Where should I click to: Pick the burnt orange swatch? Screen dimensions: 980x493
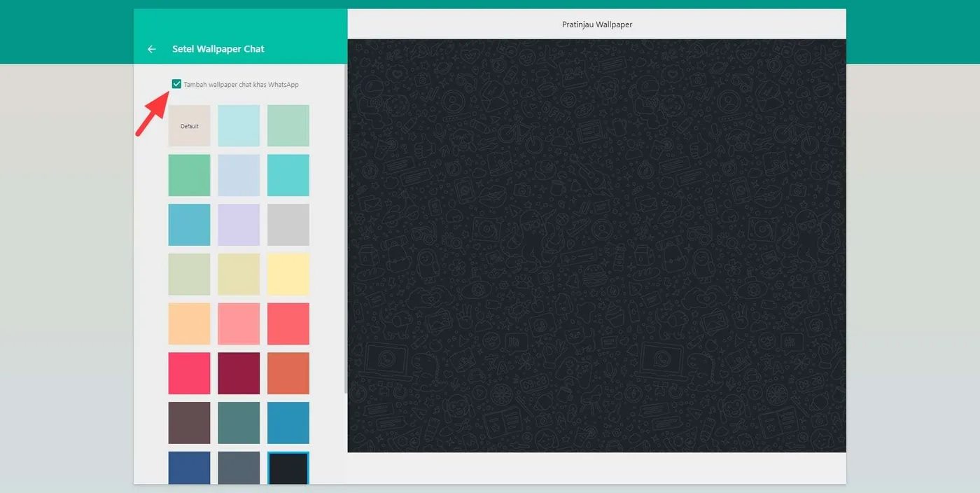[x=288, y=373]
